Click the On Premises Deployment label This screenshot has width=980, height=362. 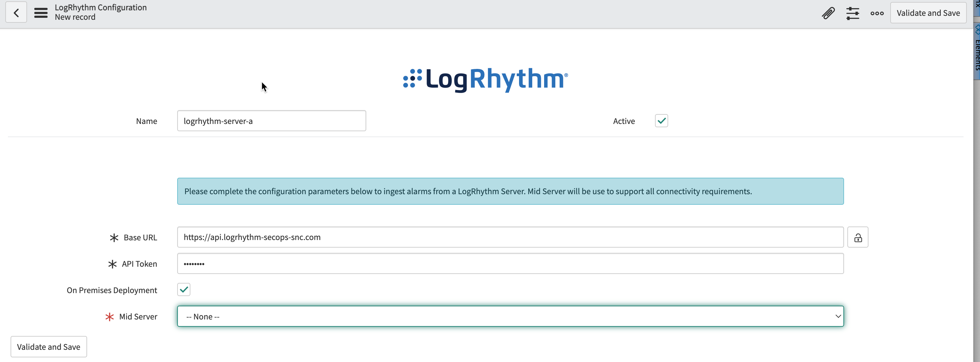112,290
